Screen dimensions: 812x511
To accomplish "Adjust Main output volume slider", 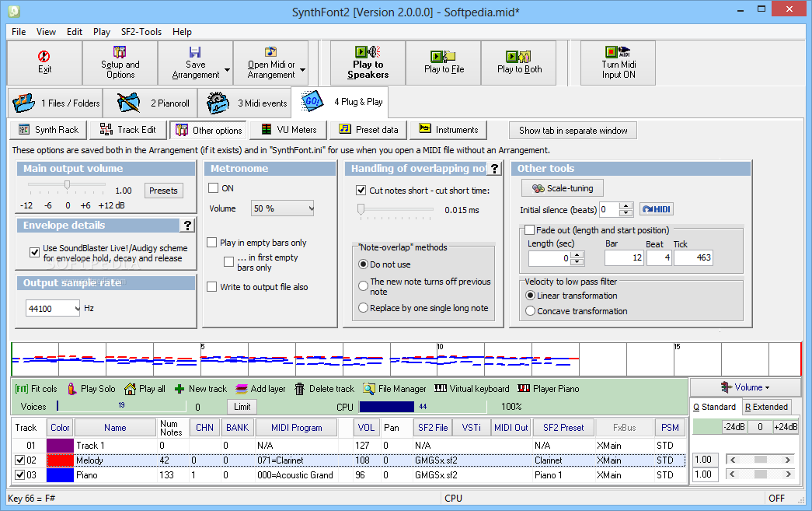I will (x=67, y=184).
